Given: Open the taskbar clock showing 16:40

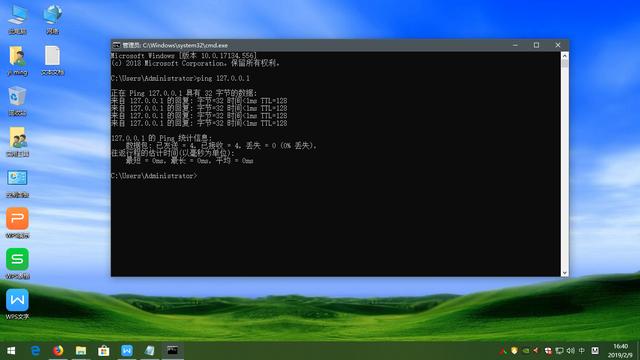Looking at the screenshot, I should pyautogui.click(x=620, y=351).
